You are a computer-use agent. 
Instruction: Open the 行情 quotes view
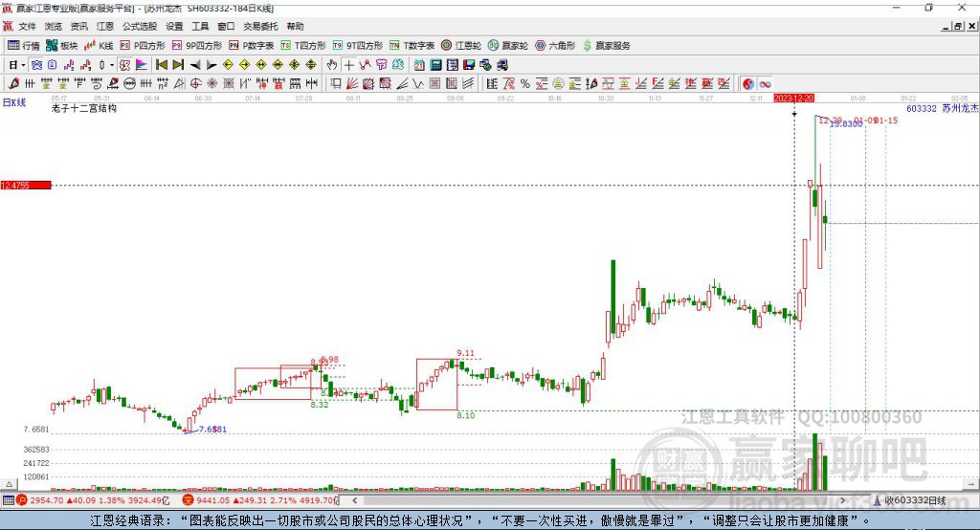tap(24, 46)
